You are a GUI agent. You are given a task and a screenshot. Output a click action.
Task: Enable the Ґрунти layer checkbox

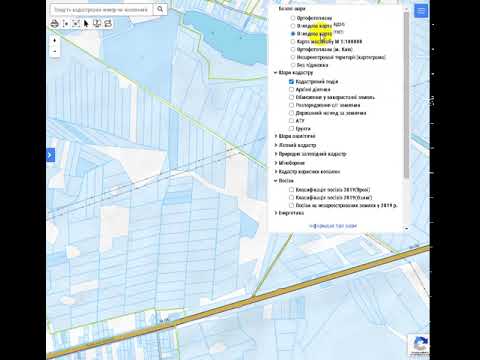[x=291, y=129]
